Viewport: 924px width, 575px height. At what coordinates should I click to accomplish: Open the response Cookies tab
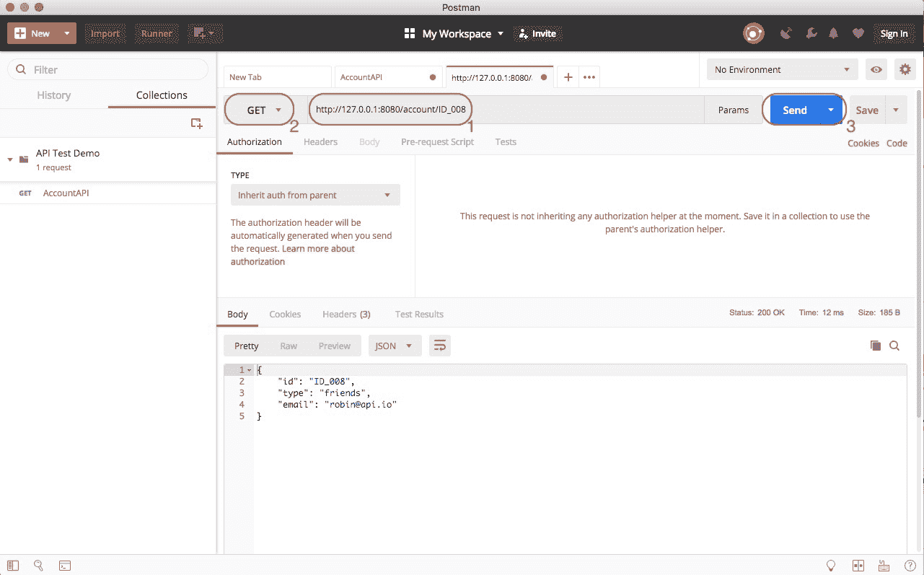[285, 314]
